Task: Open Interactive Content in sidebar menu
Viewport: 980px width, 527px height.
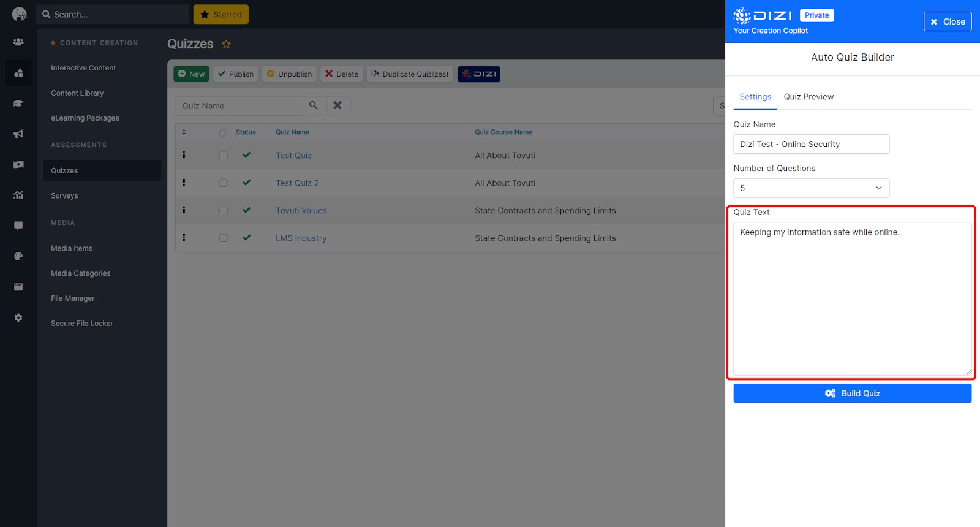Action: click(83, 68)
